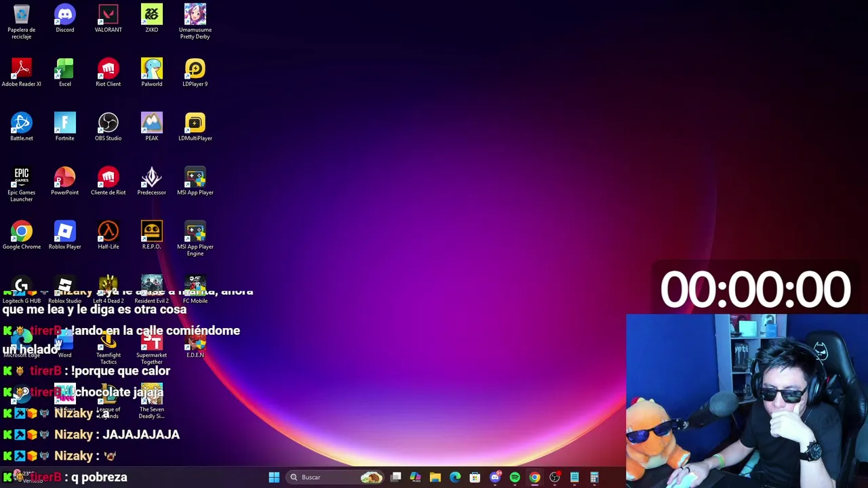
Task: Select the MSI App Player Engine icon
Action: click(x=195, y=239)
